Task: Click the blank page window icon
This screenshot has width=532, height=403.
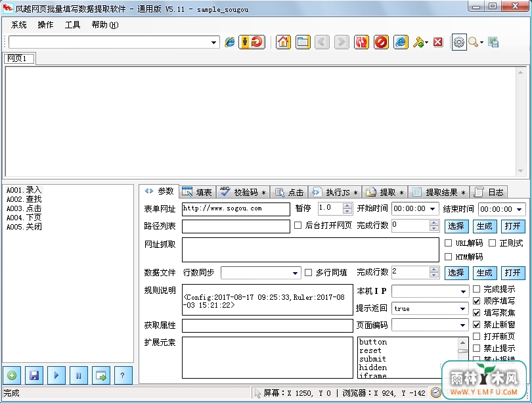Action: point(303,42)
